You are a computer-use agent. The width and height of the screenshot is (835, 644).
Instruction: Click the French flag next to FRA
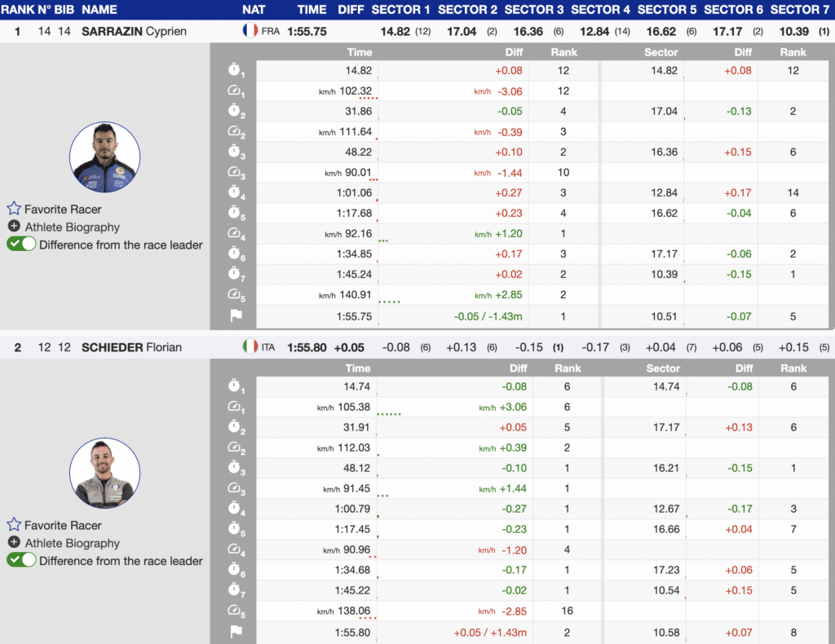pyautogui.click(x=250, y=31)
